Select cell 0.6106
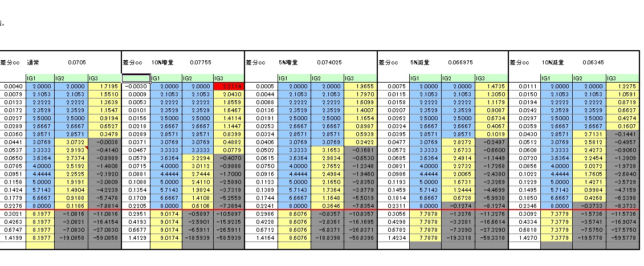 pyautogui.click(x=198, y=206)
